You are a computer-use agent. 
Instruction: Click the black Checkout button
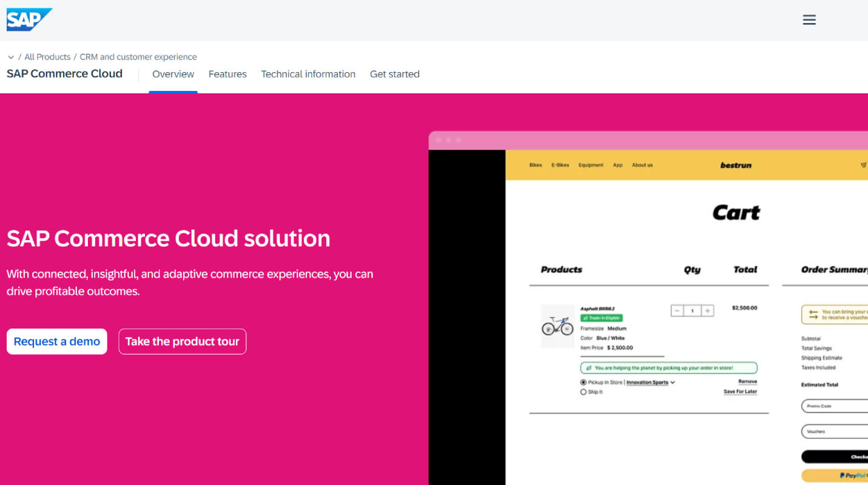(835, 457)
